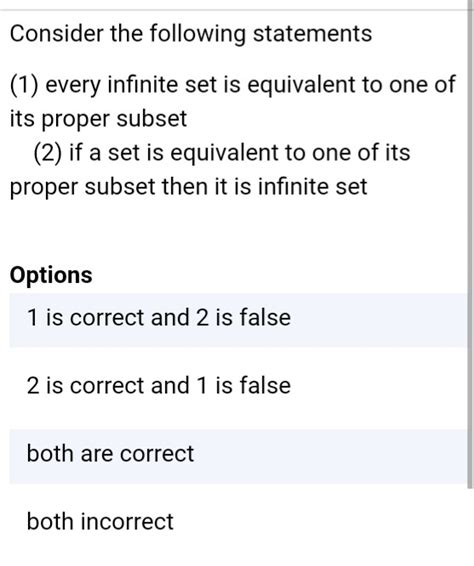Click the word 'correct' in third option
The height and width of the screenshot is (566, 474).
click(x=157, y=454)
